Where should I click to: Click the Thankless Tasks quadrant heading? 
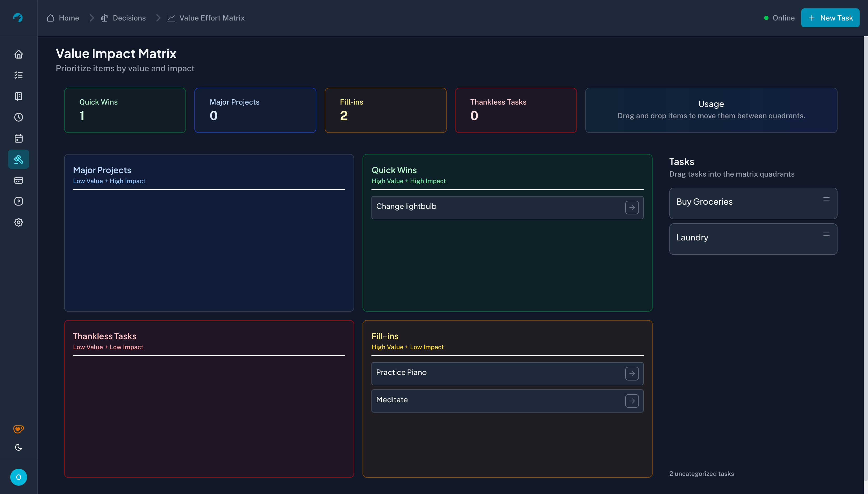click(x=105, y=336)
